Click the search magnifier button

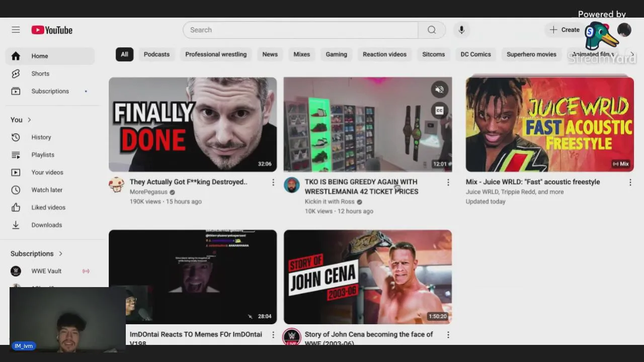click(432, 30)
